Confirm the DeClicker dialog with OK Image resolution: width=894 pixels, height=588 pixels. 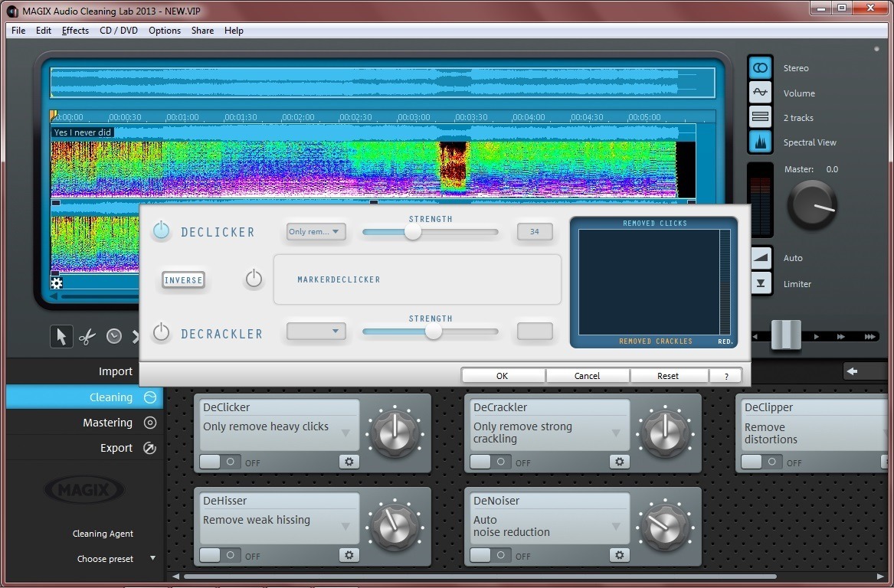pos(502,375)
